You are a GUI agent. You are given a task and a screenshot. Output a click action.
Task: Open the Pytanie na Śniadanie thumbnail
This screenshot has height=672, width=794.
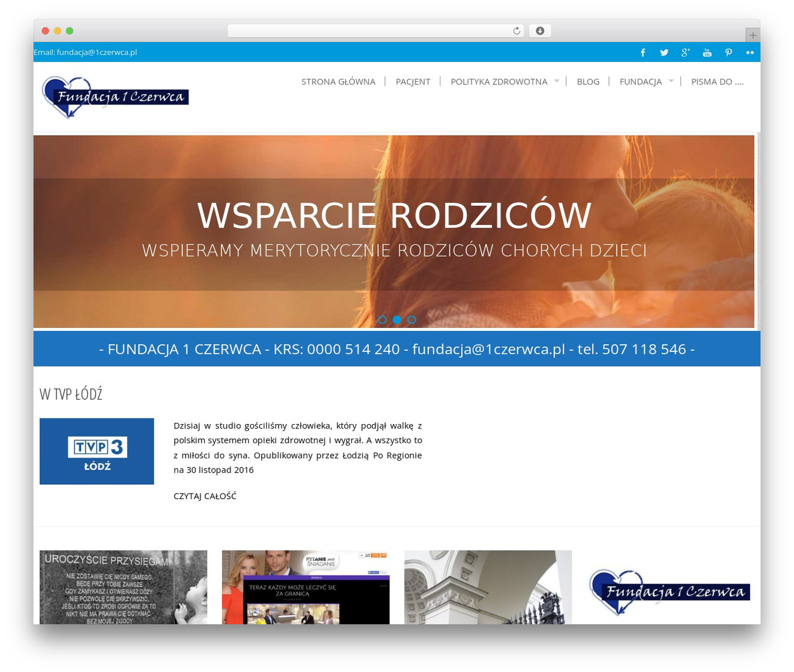[306, 587]
